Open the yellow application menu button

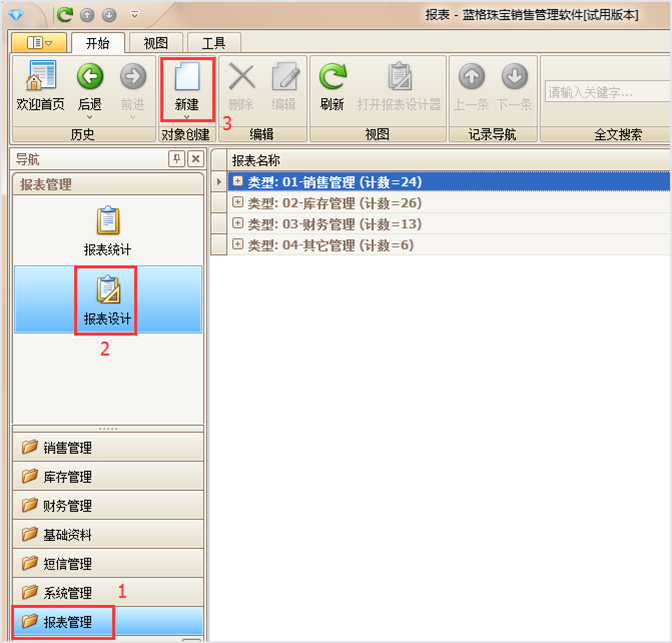[39, 43]
